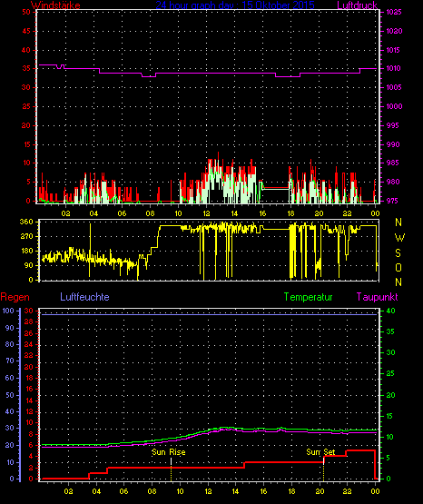Screen dimensions: 423x504
Task: Select the green Temperatur legend label
Action: [308, 297]
